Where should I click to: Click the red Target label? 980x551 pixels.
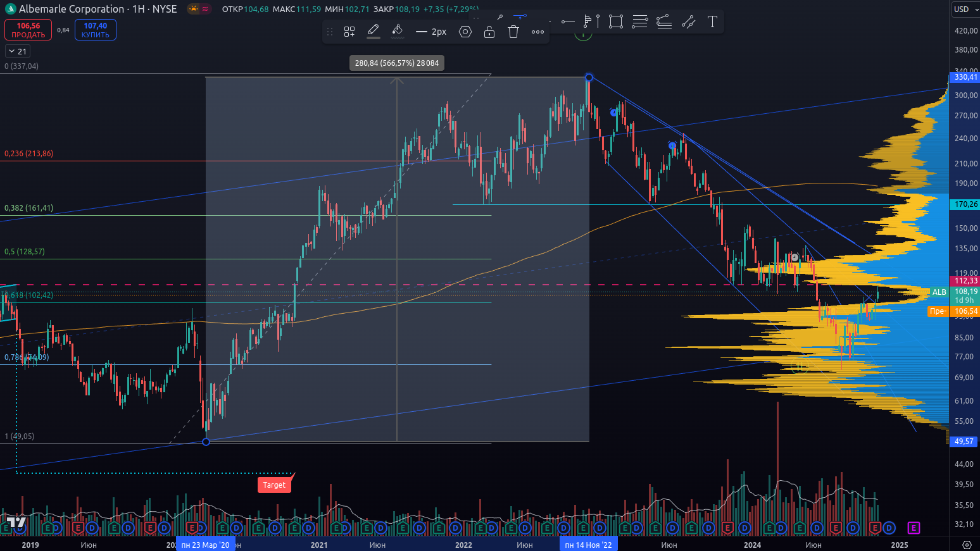(x=274, y=485)
